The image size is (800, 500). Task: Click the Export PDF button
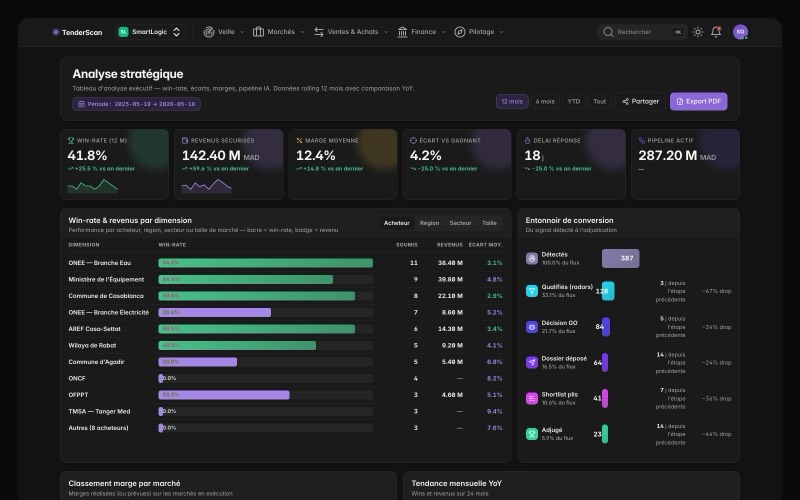pos(698,102)
